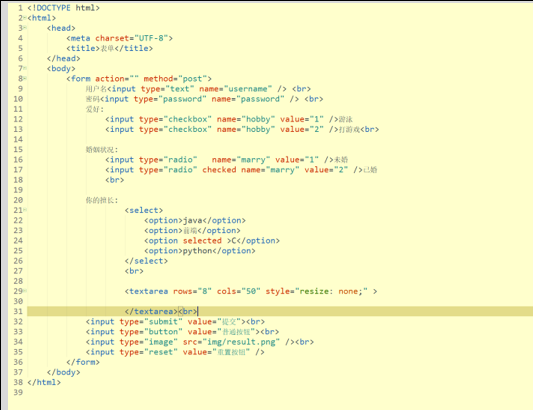
Task: Click name="marry" on line 17
Action: pyautogui.click(x=270, y=170)
